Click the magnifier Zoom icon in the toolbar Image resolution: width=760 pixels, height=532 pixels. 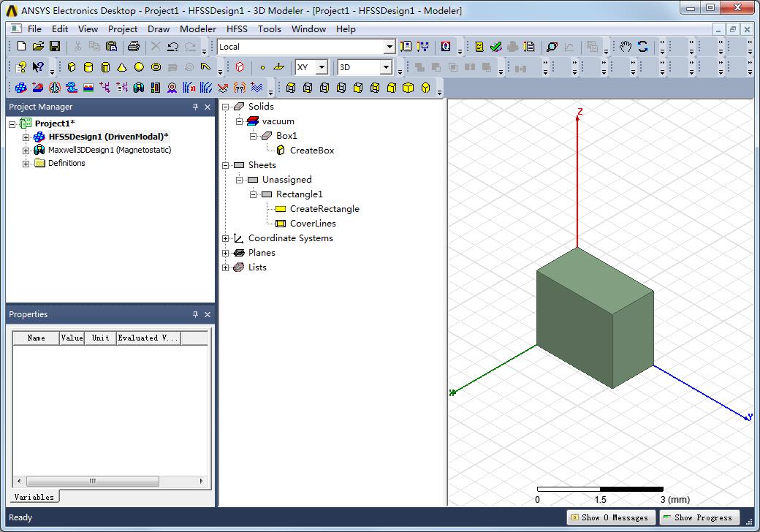tap(552, 47)
